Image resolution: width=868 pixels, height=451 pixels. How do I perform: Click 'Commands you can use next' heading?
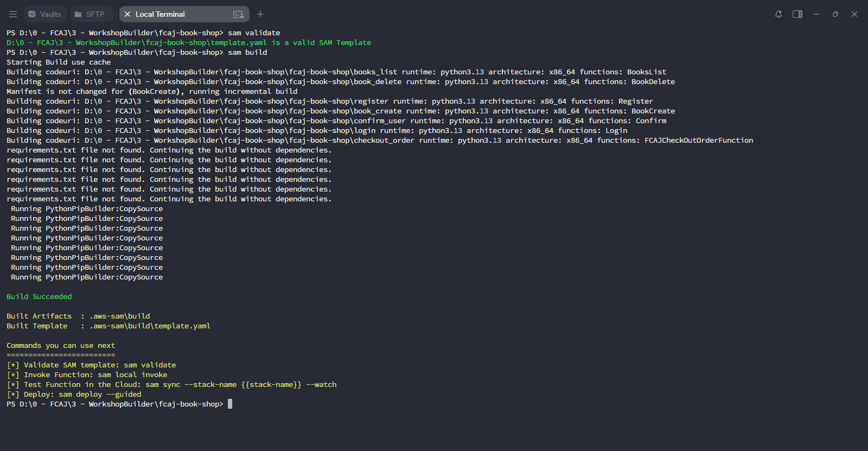(61, 345)
